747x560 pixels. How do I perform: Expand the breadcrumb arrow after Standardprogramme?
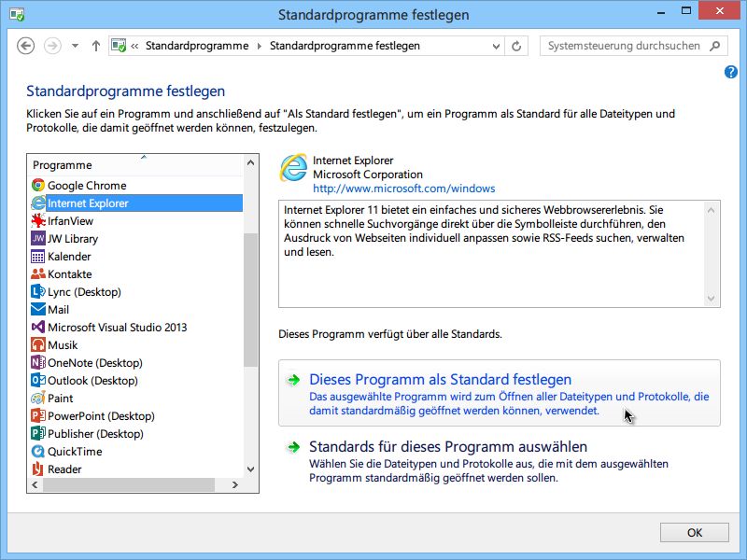pyautogui.click(x=260, y=46)
